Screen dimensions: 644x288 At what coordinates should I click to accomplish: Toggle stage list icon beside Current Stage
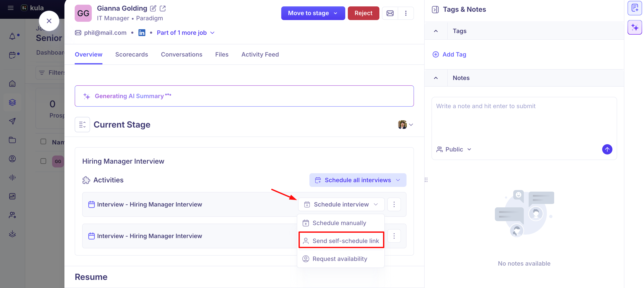coord(82,125)
